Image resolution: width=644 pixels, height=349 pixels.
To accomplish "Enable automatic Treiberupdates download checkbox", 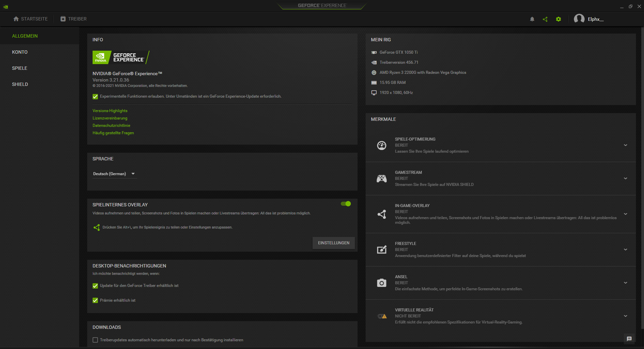I will (95, 340).
